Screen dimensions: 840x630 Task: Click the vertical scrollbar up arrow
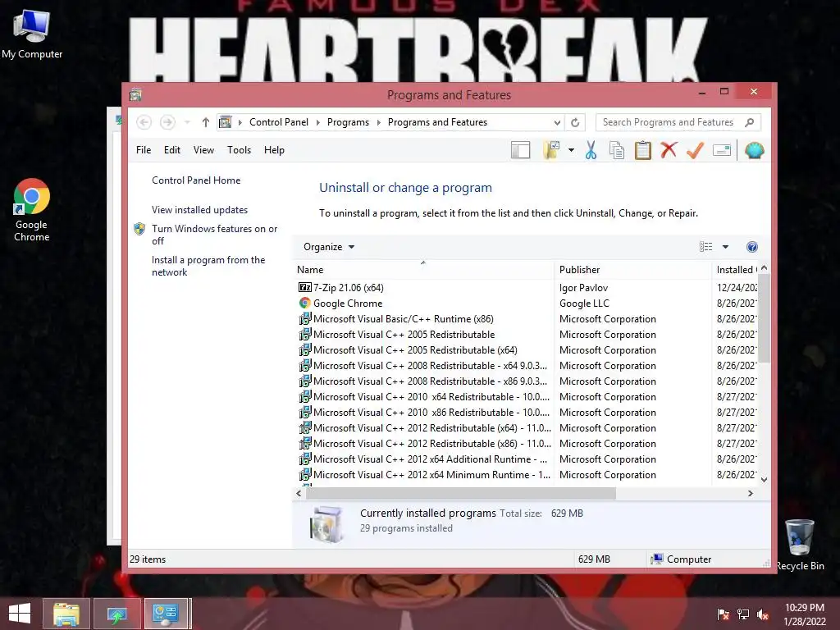click(764, 268)
